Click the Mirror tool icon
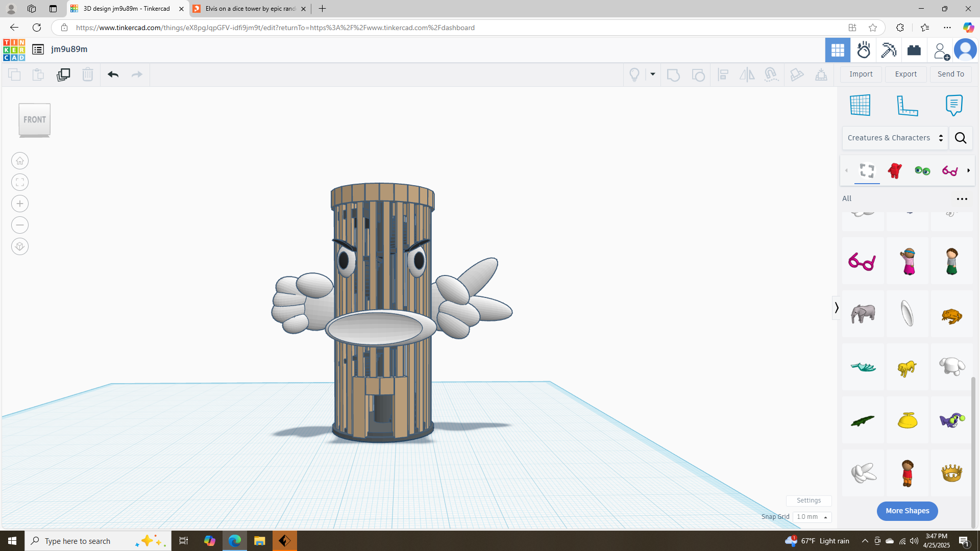This screenshot has width=980, height=551. click(x=747, y=74)
